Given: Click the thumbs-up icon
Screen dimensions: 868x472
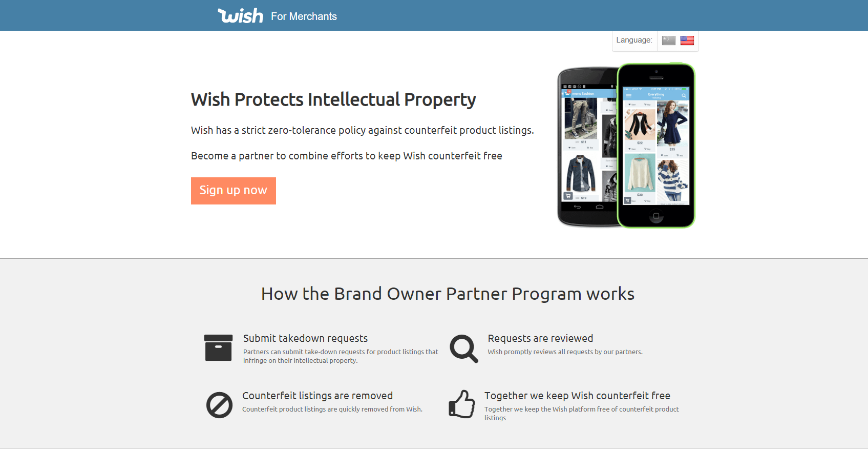Looking at the screenshot, I should (462, 404).
